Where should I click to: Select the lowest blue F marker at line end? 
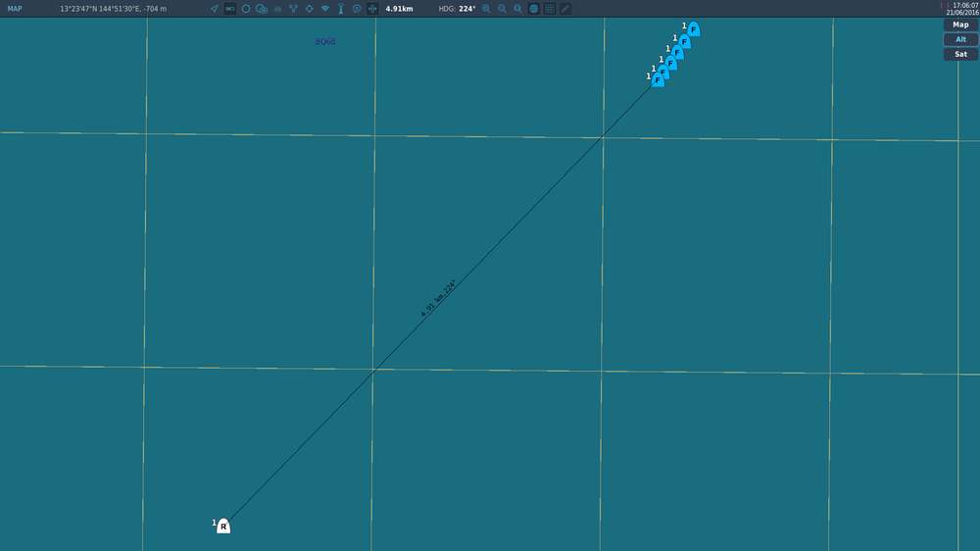[x=658, y=79]
